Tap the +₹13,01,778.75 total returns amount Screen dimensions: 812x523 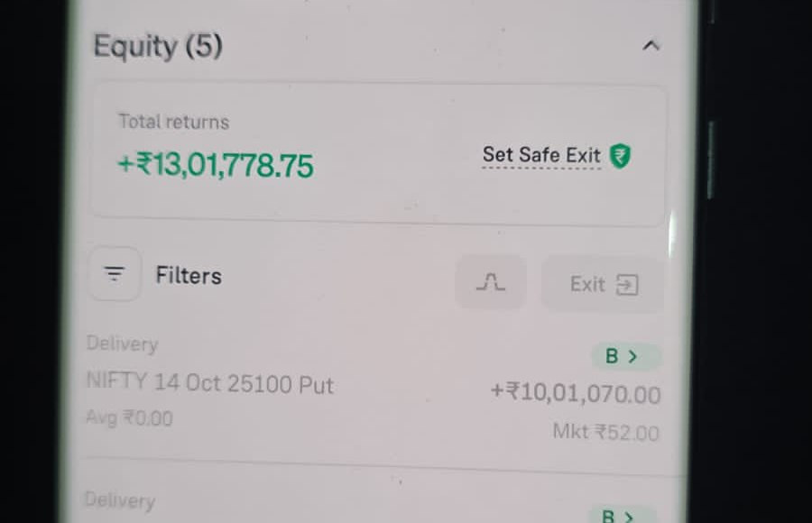[216, 165]
